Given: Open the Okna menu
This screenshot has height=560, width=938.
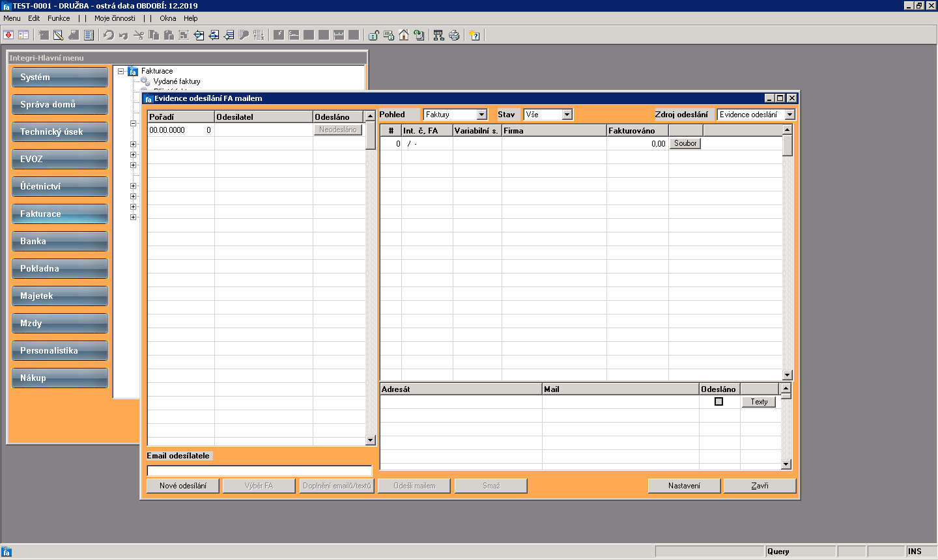Looking at the screenshot, I should tap(167, 18).
